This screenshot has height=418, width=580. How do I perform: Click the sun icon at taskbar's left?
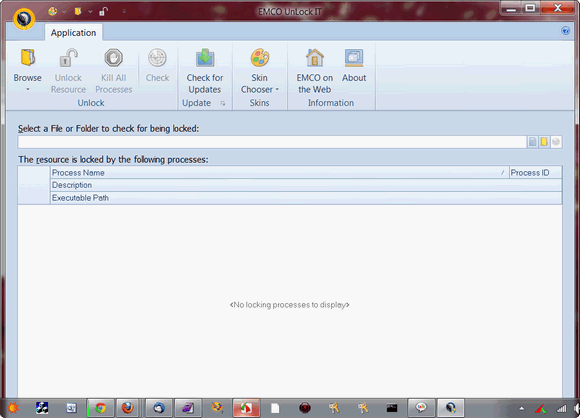(x=13, y=408)
